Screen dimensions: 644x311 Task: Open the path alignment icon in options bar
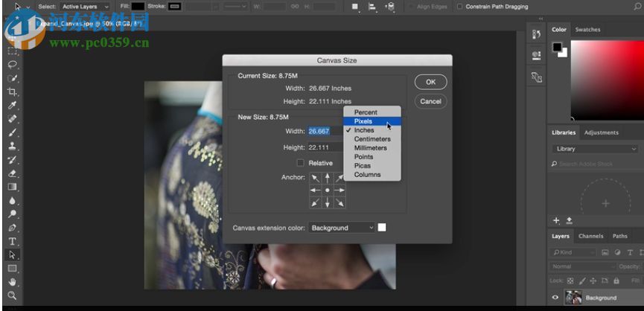(372, 7)
